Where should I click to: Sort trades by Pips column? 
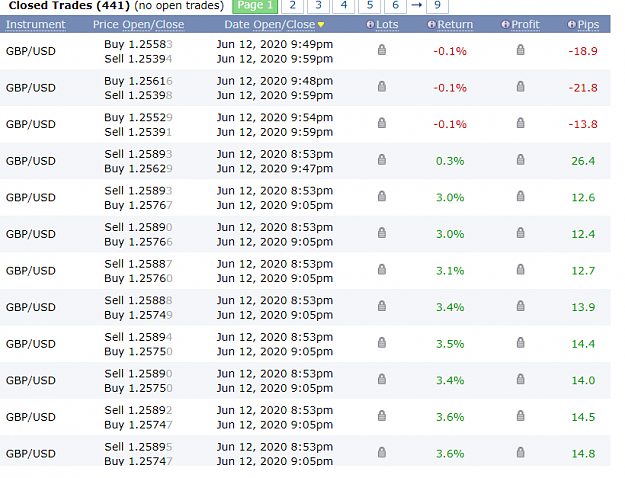coord(588,25)
